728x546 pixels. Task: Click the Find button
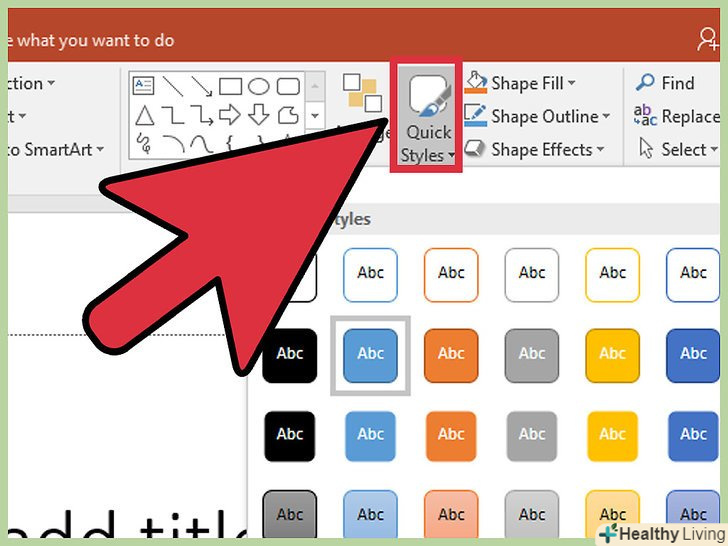coord(665,83)
